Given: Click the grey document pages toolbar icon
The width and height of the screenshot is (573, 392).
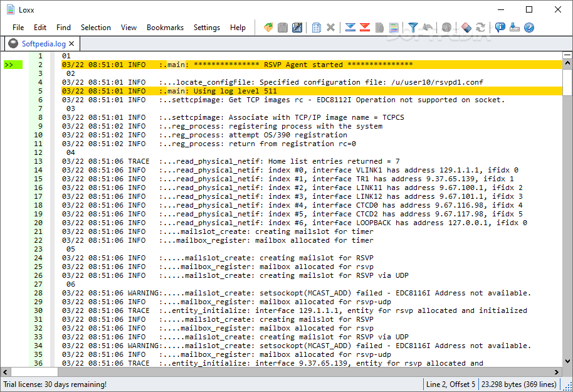Looking at the screenshot, I should point(379,28).
